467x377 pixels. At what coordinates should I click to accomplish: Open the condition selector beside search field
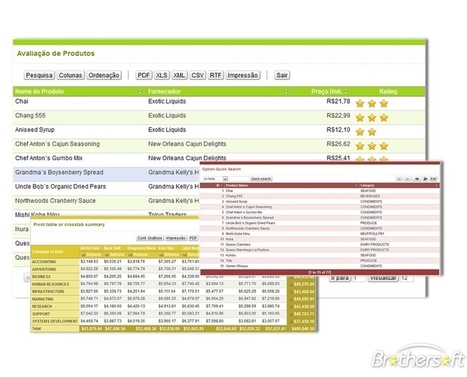(225, 179)
